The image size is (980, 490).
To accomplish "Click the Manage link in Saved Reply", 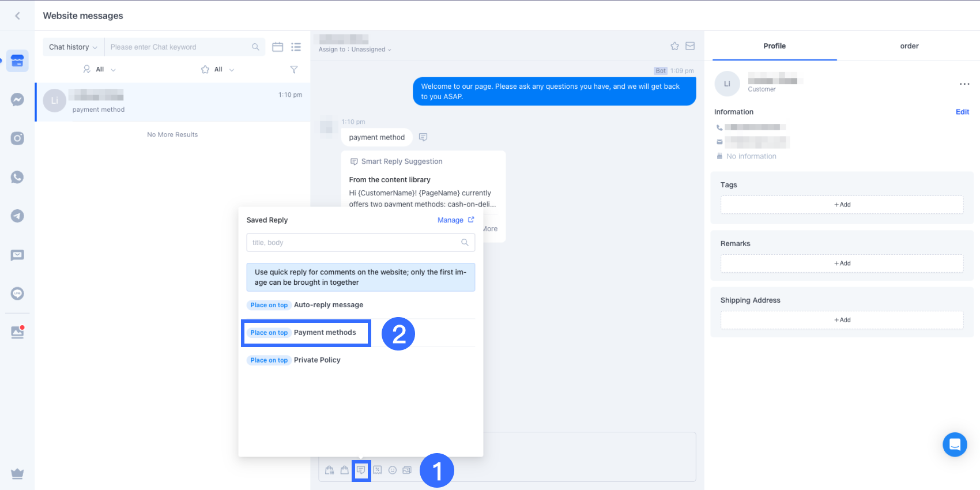I will (x=455, y=220).
